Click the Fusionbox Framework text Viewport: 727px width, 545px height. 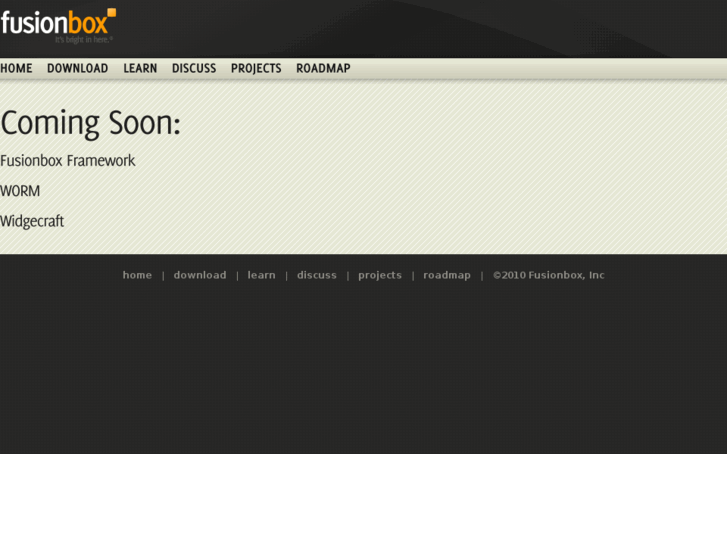[68, 160]
